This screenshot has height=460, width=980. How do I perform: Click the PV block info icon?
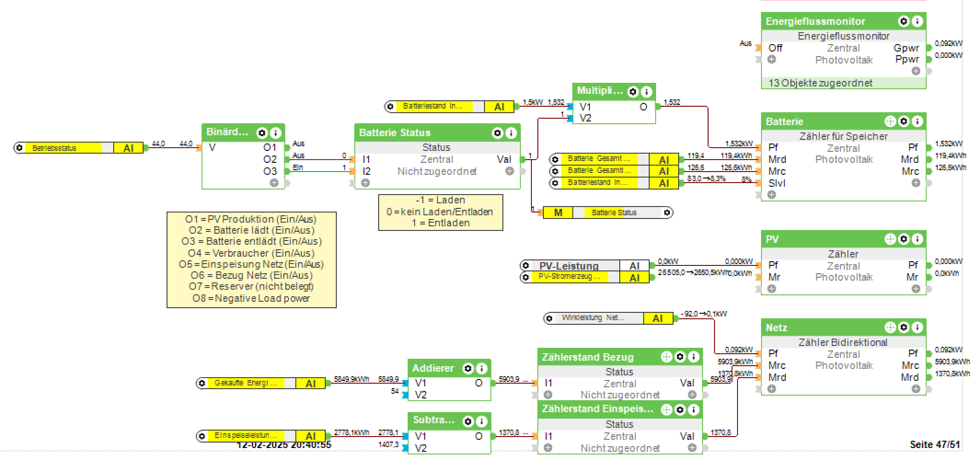click(917, 239)
